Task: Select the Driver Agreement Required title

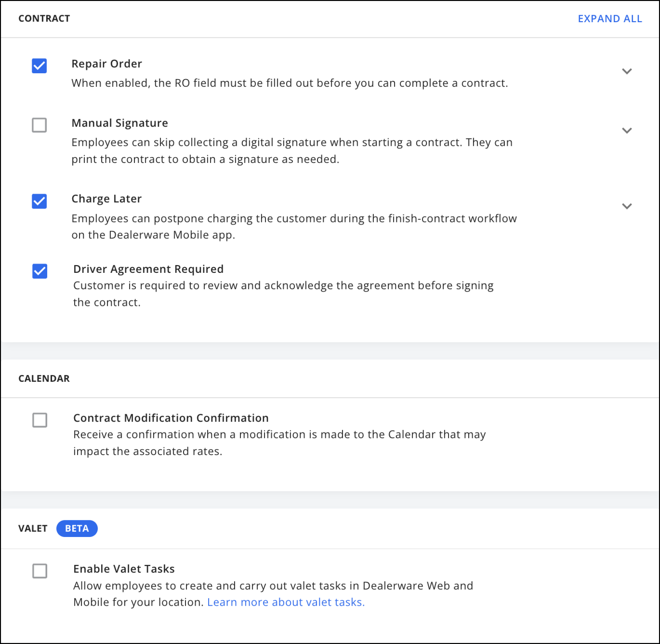Action: (148, 269)
